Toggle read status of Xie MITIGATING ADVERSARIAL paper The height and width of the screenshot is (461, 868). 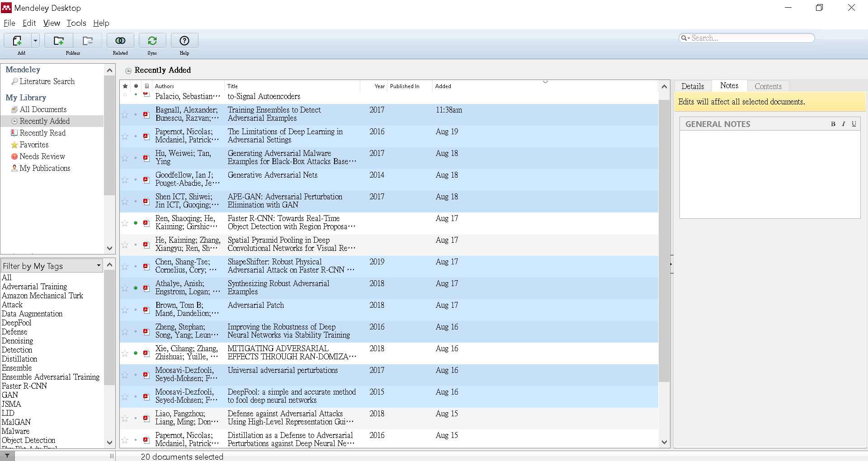(x=136, y=353)
